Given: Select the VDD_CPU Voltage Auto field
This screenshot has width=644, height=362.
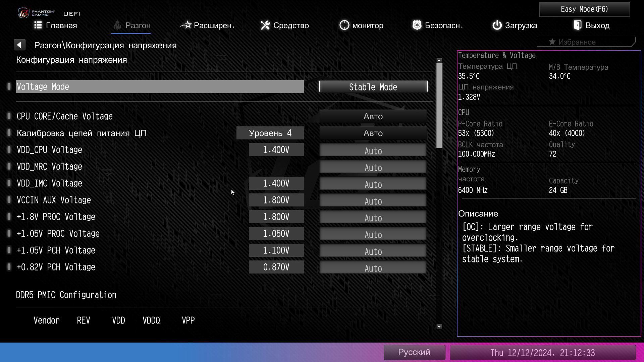Looking at the screenshot, I should pos(373,150).
